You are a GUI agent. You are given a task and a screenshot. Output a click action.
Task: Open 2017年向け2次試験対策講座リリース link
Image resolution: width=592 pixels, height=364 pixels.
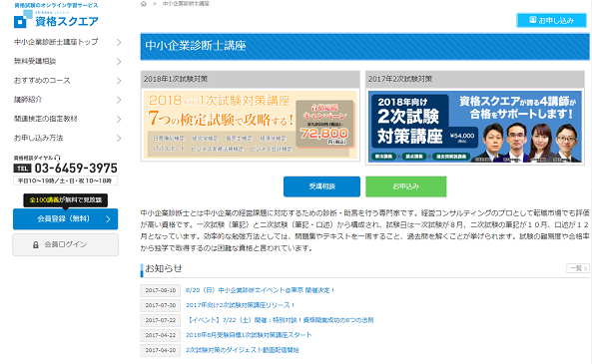[x=240, y=305]
